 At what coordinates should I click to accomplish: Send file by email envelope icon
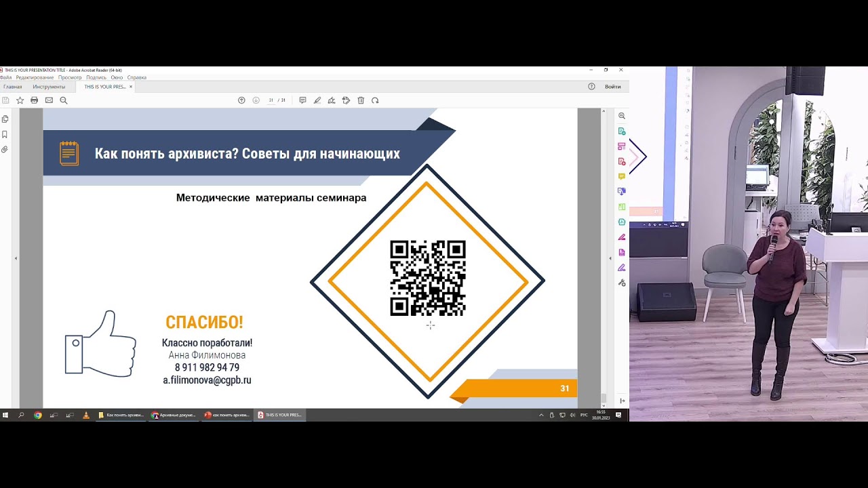49,100
